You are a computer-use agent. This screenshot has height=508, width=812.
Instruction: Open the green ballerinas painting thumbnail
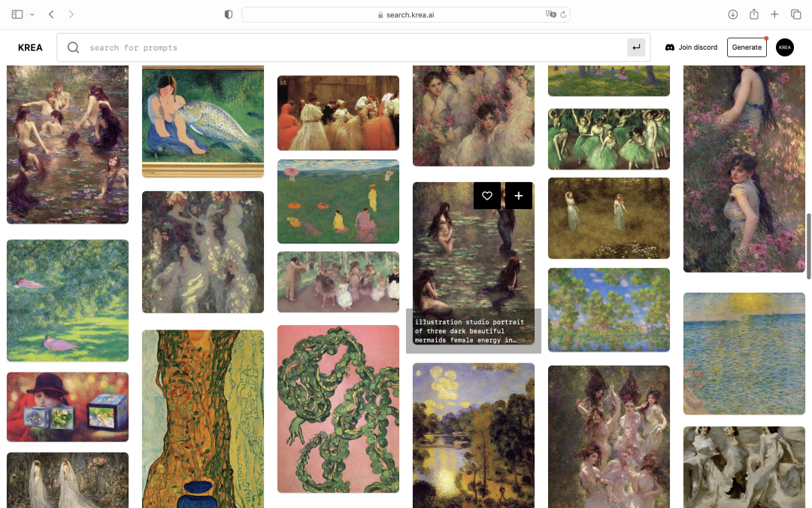click(608, 139)
